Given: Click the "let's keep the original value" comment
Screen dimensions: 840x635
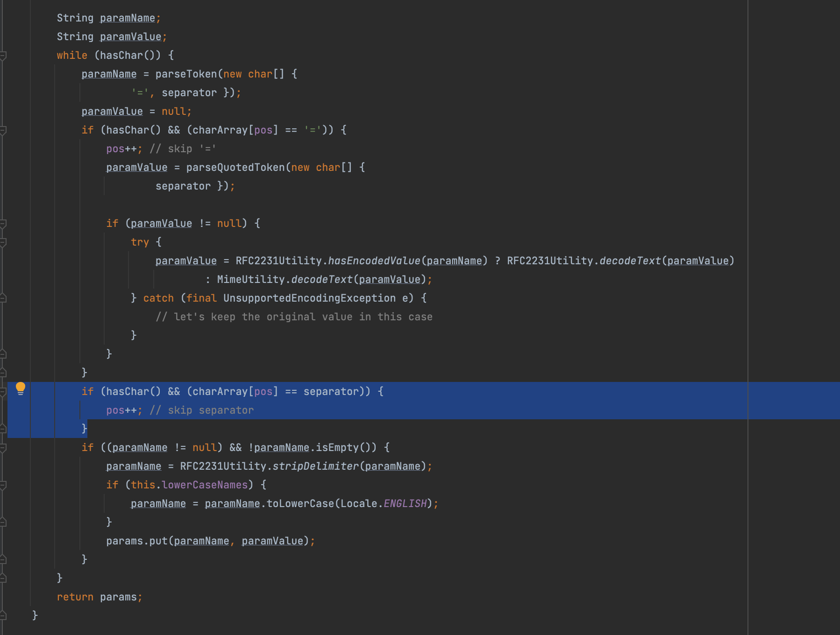Looking at the screenshot, I should click(x=294, y=317).
